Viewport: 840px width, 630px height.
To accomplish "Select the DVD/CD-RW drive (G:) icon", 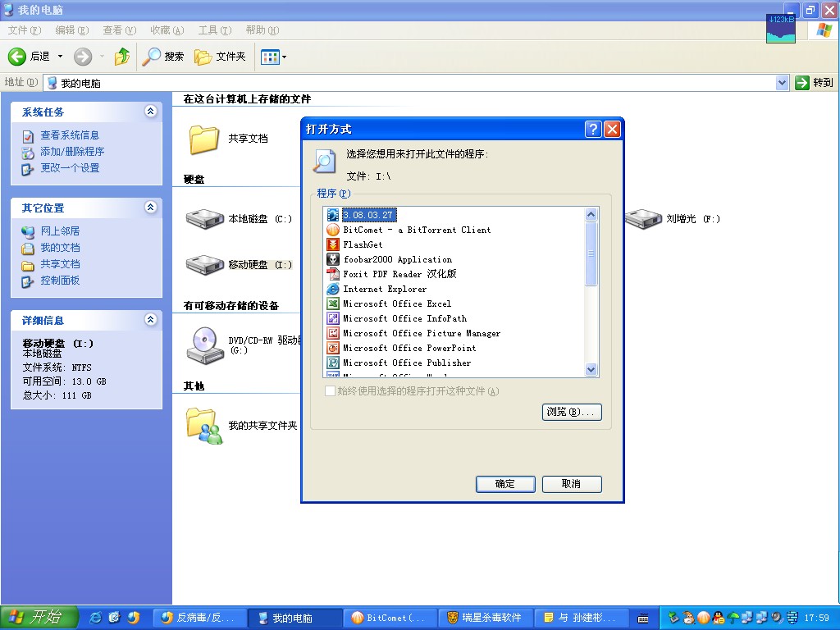I will [204, 345].
